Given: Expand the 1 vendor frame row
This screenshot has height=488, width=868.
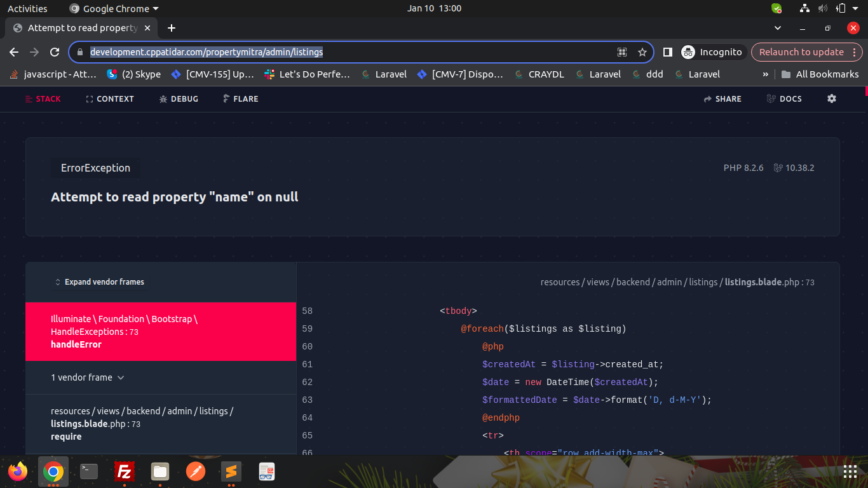Looking at the screenshot, I should click(88, 377).
